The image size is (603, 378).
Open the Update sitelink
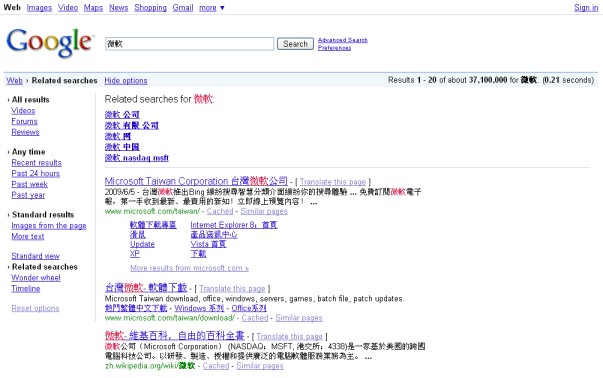click(x=142, y=244)
